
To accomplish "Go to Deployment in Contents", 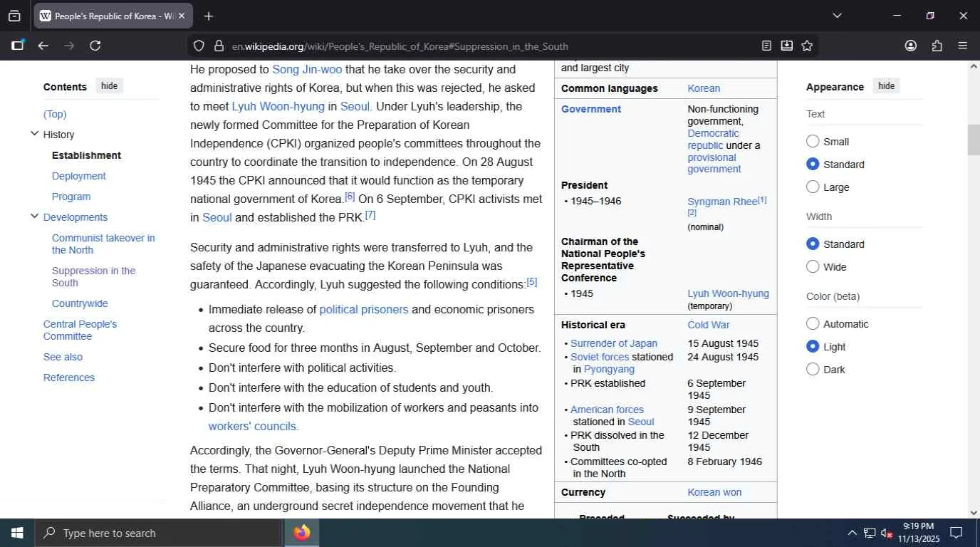I will tap(78, 176).
